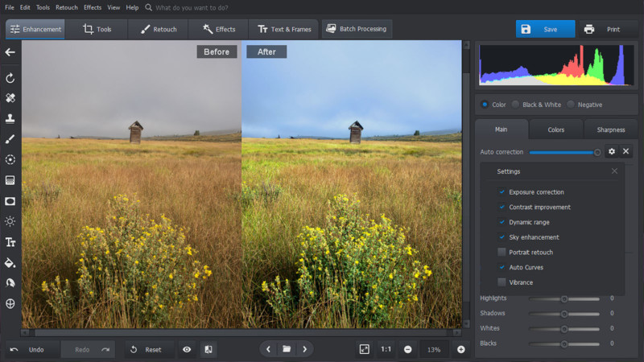Open the Retouch section tab

[159, 29]
